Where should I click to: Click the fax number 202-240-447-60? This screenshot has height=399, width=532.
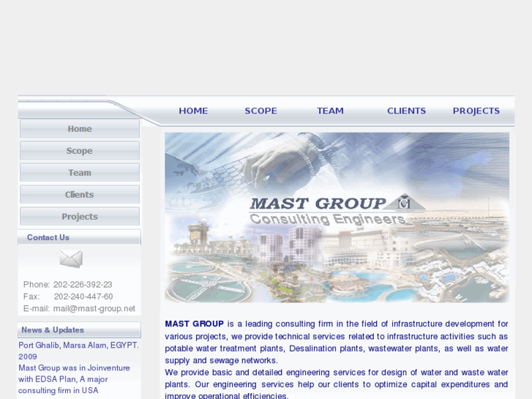point(83,297)
